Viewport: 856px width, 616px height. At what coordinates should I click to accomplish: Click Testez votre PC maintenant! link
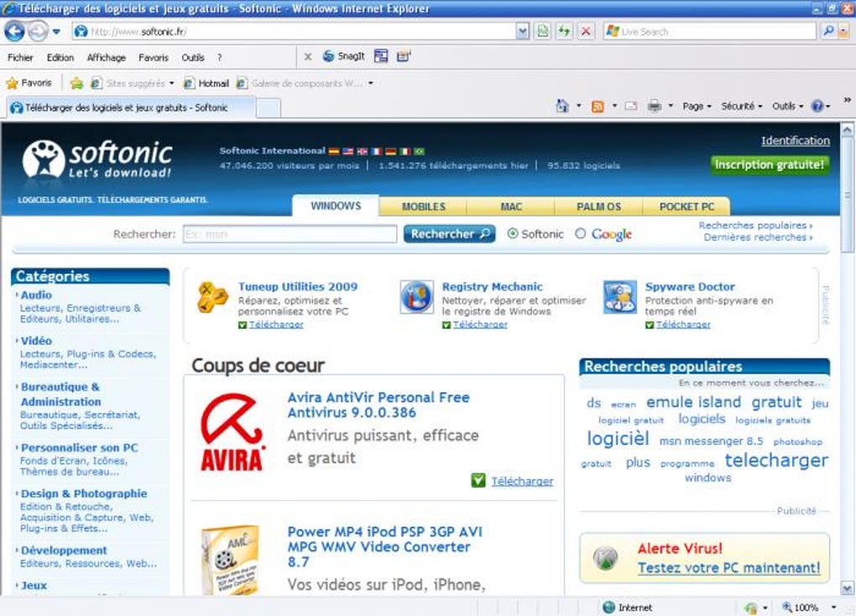point(728,568)
